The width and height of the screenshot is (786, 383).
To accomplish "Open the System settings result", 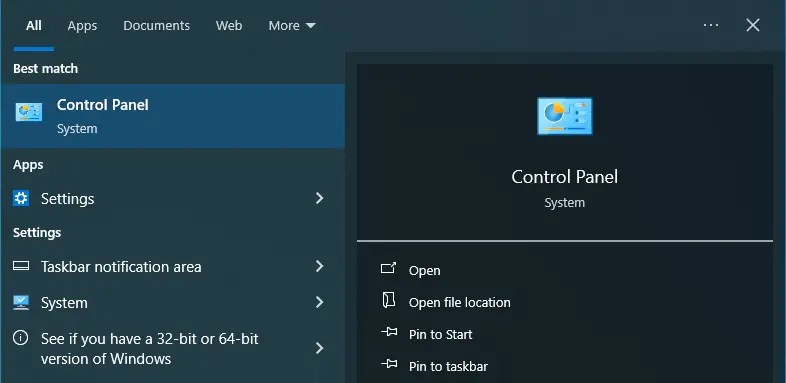I will tap(172, 303).
